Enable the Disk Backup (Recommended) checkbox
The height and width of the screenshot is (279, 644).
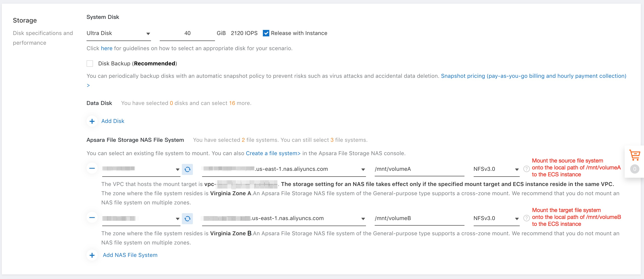[90, 64]
